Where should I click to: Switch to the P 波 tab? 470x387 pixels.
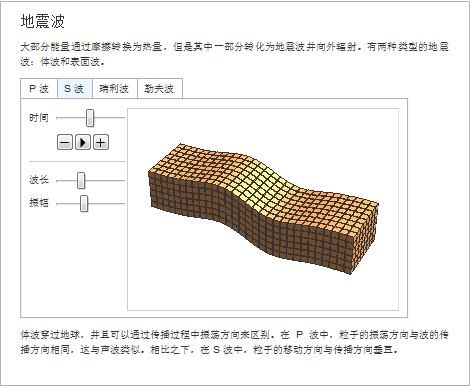point(39,89)
